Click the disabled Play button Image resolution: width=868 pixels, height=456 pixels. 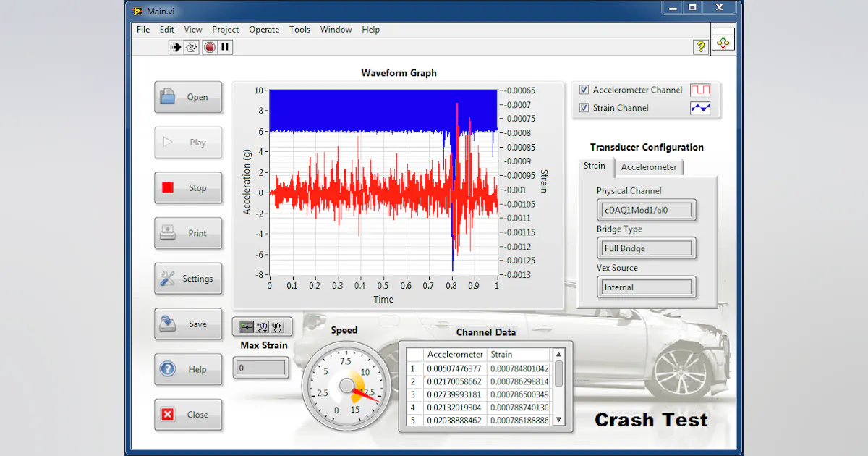click(x=188, y=143)
